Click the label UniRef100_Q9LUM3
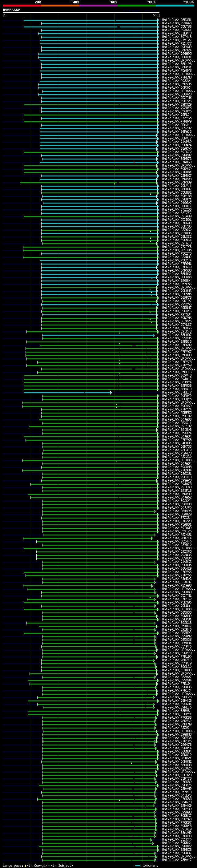197x868 pixels. pos(176,291)
